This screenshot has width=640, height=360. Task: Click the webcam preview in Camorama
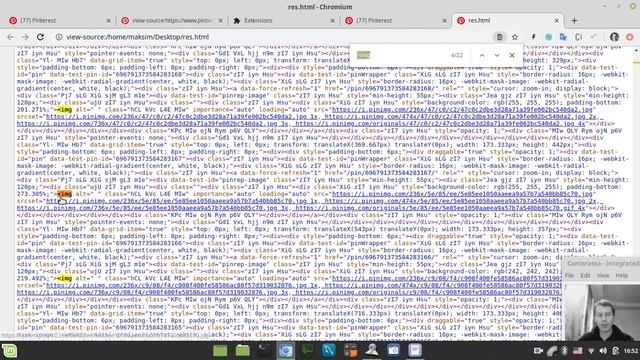[602, 312]
